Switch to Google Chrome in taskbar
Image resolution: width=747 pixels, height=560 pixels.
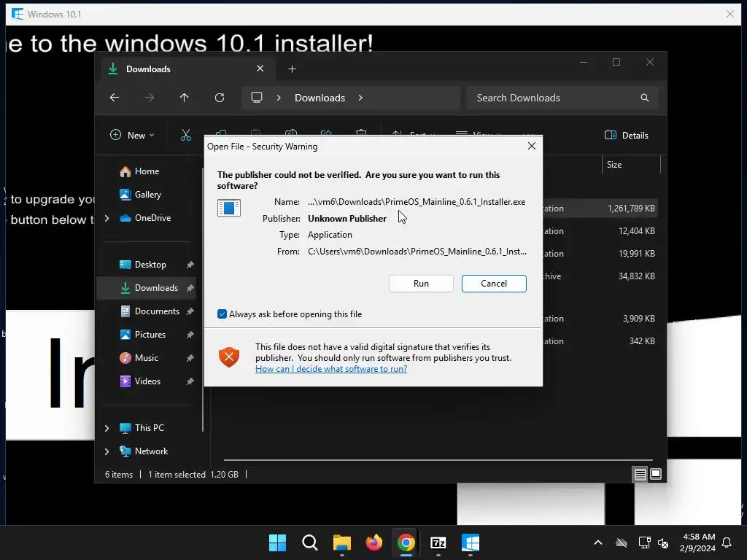tap(406, 542)
